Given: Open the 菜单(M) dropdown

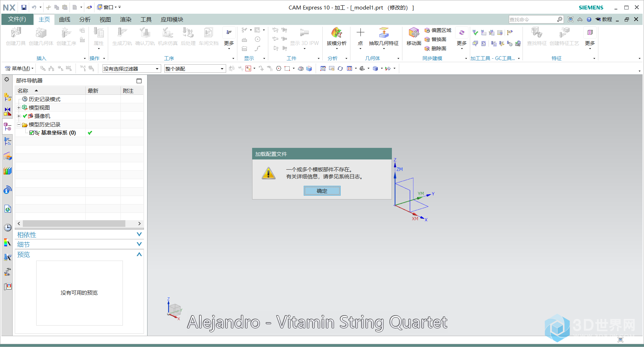Looking at the screenshot, I should (x=19, y=68).
